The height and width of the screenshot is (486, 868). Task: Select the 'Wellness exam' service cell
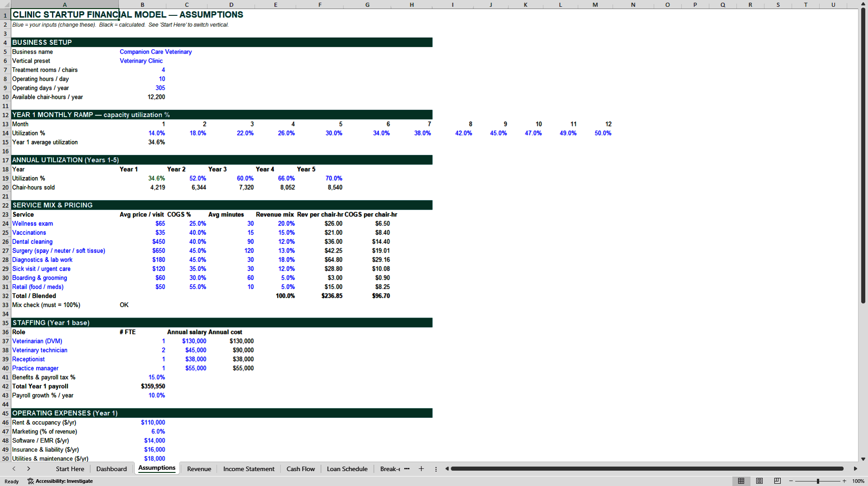pos(65,224)
